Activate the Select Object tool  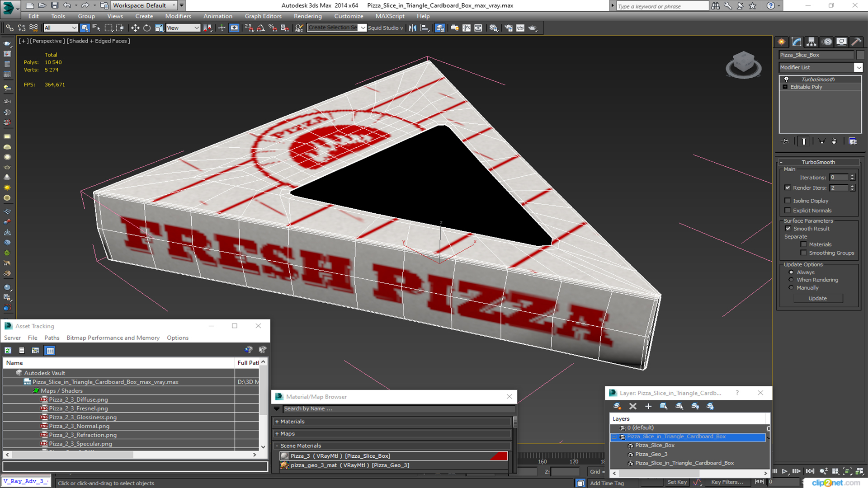pos(85,28)
